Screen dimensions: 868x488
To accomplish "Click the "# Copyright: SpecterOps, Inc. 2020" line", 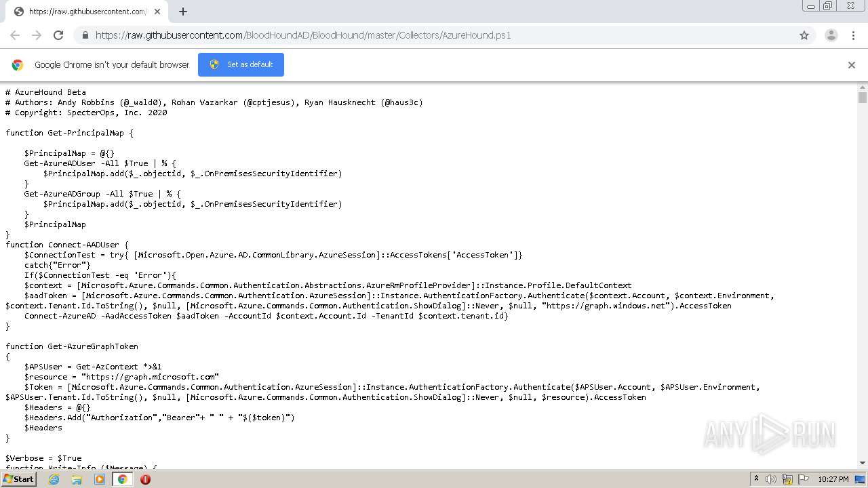I will pyautogui.click(x=86, y=113).
